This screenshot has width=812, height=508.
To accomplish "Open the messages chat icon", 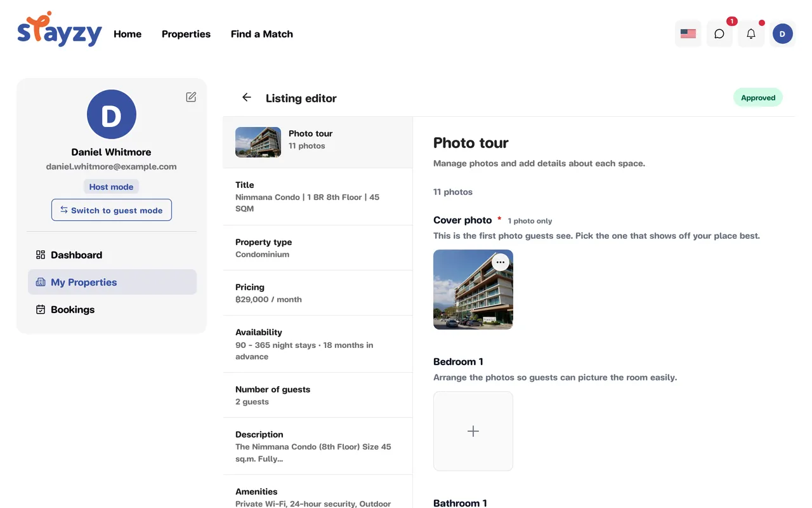I will pyautogui.click(x=719, y=34).
